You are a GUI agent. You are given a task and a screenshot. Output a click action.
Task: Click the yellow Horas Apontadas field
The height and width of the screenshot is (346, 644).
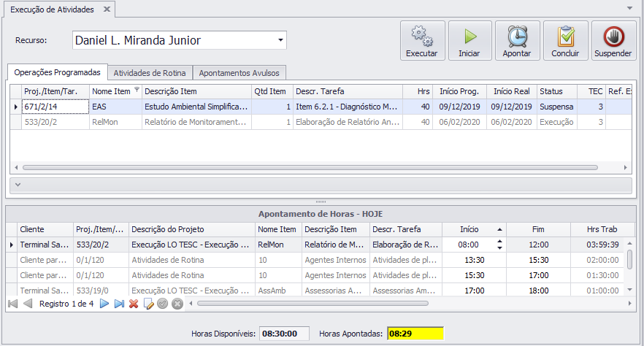pyautogui.click(x=415, y=334)
